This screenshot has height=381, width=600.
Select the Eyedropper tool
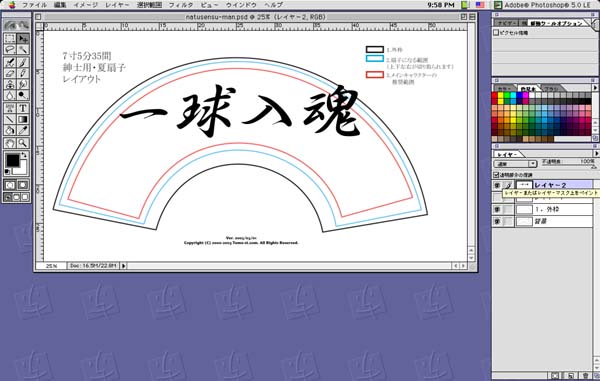tap(23, 130)
